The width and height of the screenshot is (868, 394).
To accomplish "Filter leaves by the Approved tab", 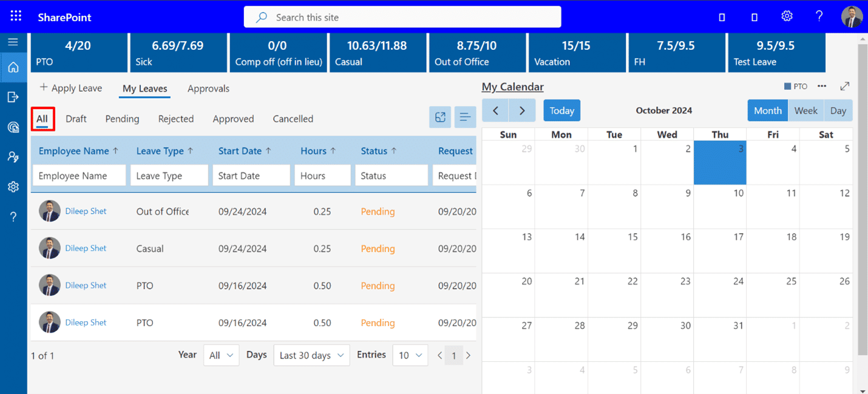I will click(x=233, y=119).
